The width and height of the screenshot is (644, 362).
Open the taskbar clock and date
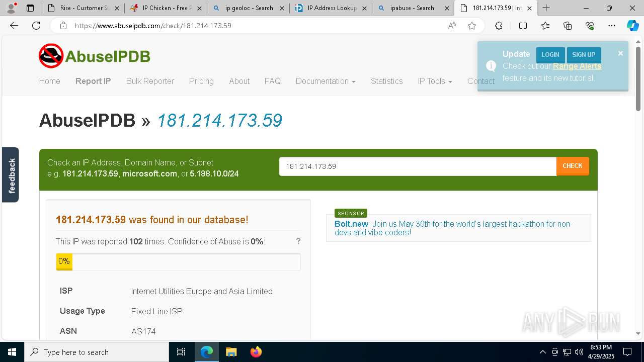point(601,352)
